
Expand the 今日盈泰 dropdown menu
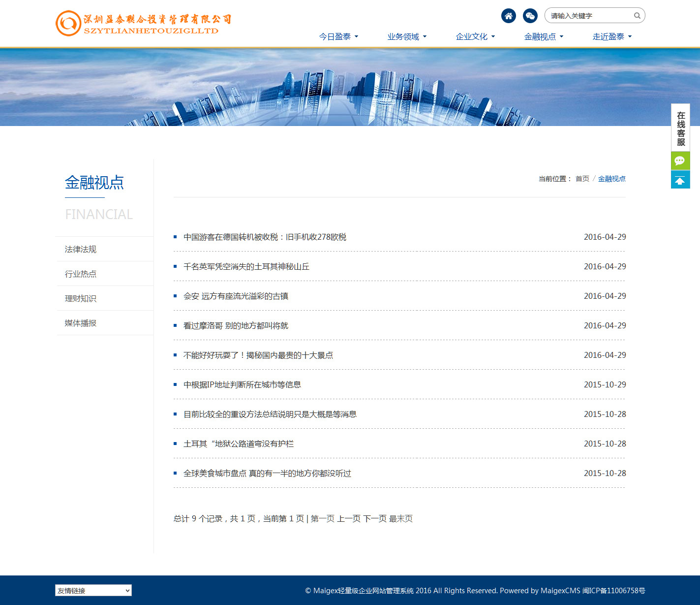pyautogui.click(x=338, y=36)
